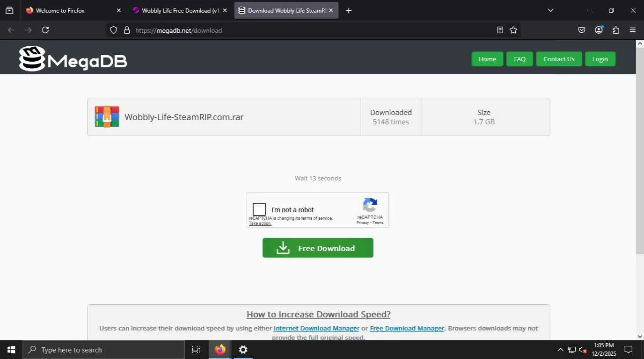Show tracking protection shield info
This screenshot has height=359, width=644.
pos(113,30)
